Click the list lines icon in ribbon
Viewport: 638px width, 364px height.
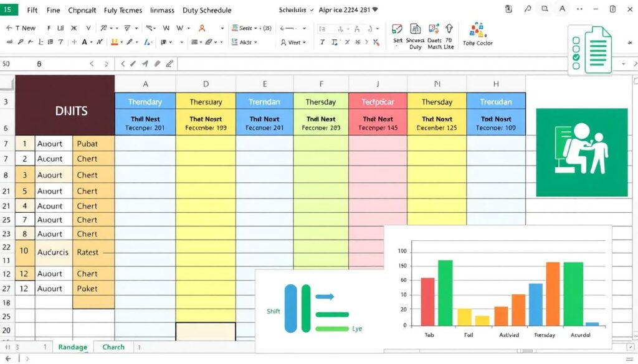pyautogui.click(x=194, y=42)
